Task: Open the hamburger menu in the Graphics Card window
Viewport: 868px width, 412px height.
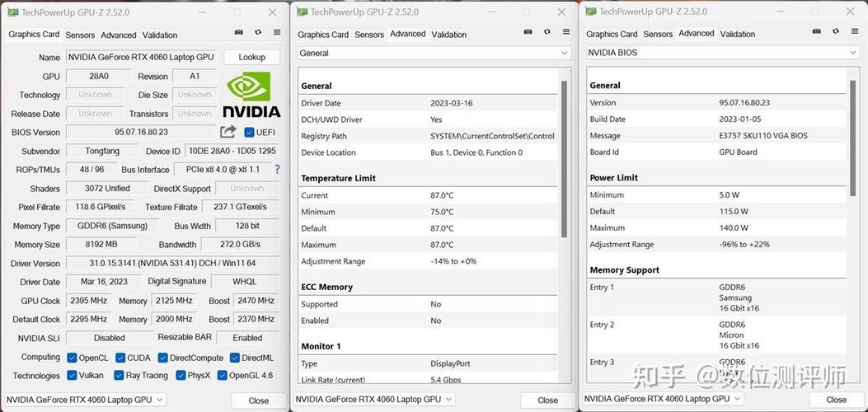Action: (x=277, y=32)
